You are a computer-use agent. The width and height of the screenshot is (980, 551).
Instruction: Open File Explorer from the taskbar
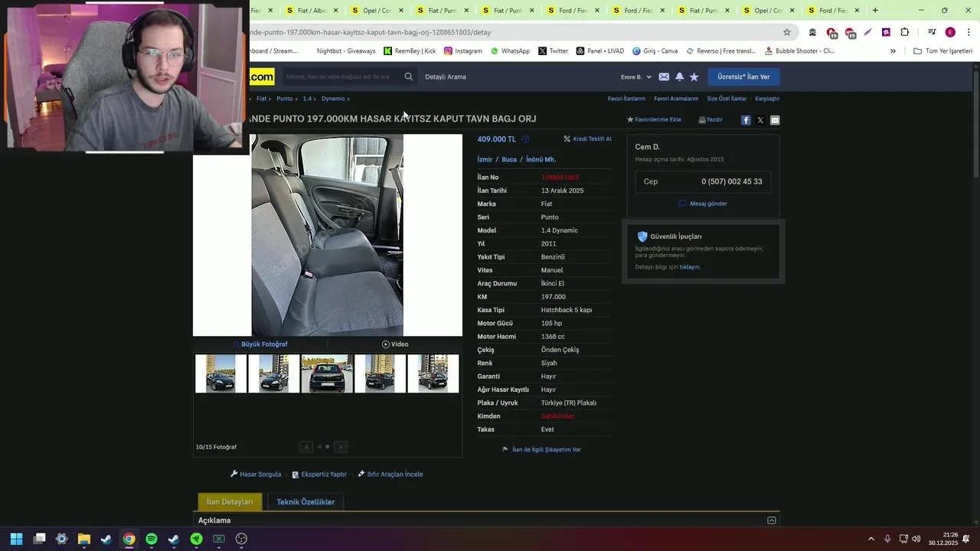point(84,539)
